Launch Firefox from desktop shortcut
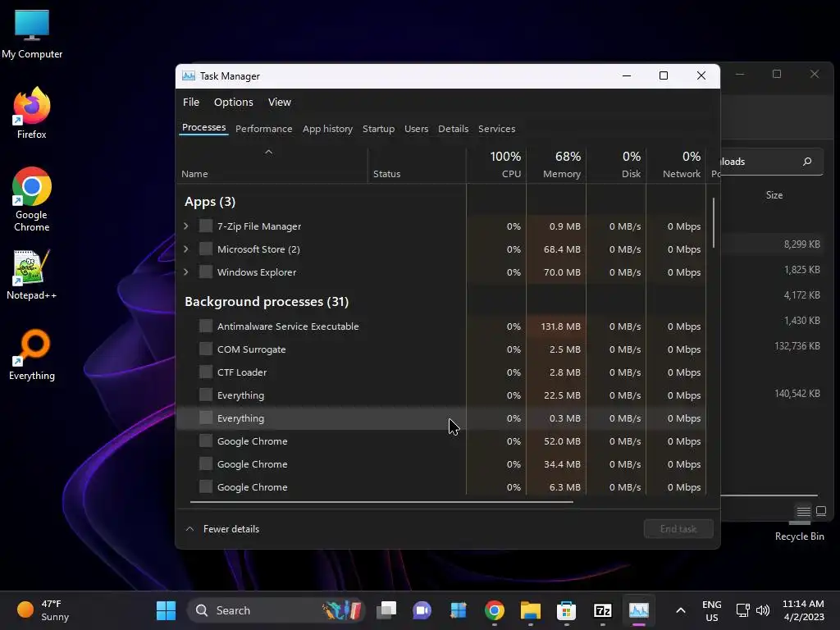The width and height of the screenshot is (840, 630). [x=32, y=113]
